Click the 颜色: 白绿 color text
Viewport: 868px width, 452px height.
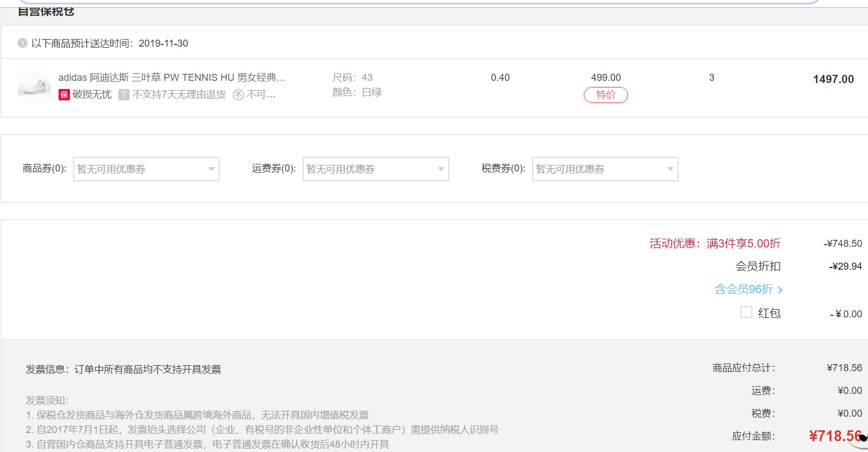tap(357, 92)
